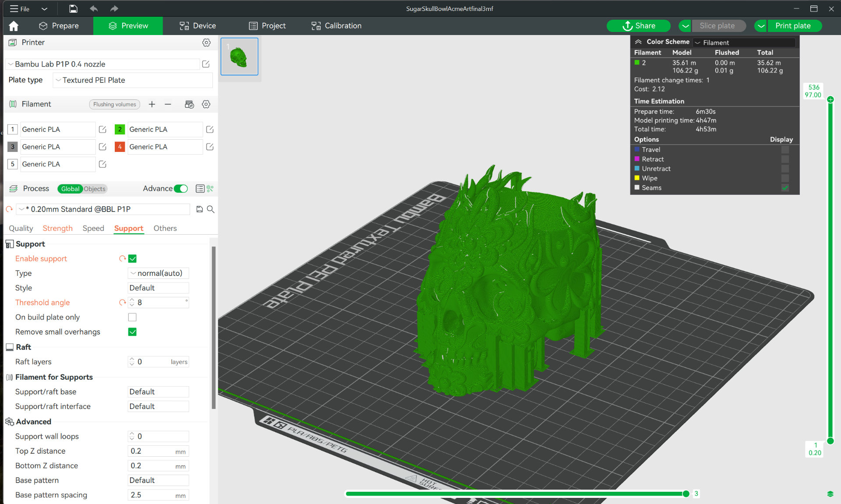The width and height of the screenshot is (841, 504).
Task: Check the On build plate only checkbox
Action: [x=132, y=317]
